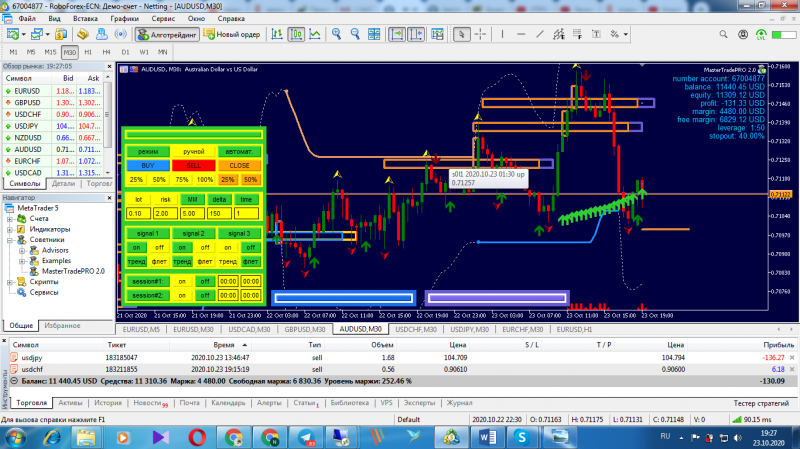Select MasterTradePRO 2.0 in Navigator
The image size is (800, 449).
[73, 271]
